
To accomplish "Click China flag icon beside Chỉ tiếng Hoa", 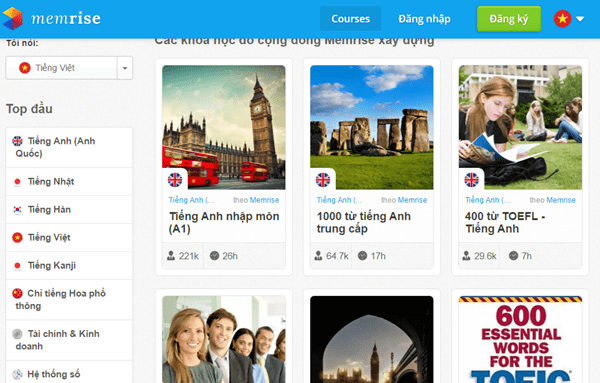I will (17, 293).
